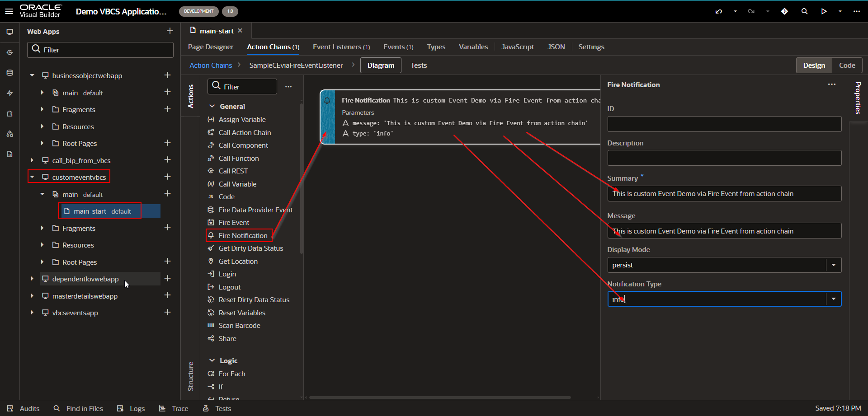Close the main-start tab
The image size is (868, 416).
240,31
